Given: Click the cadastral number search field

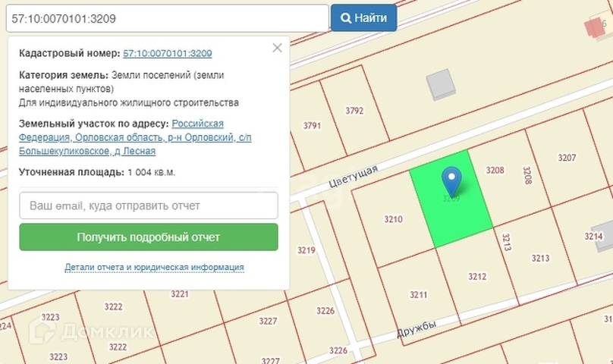Looking at the screenshot, I should pyautogui.click(x=168, y=18).
